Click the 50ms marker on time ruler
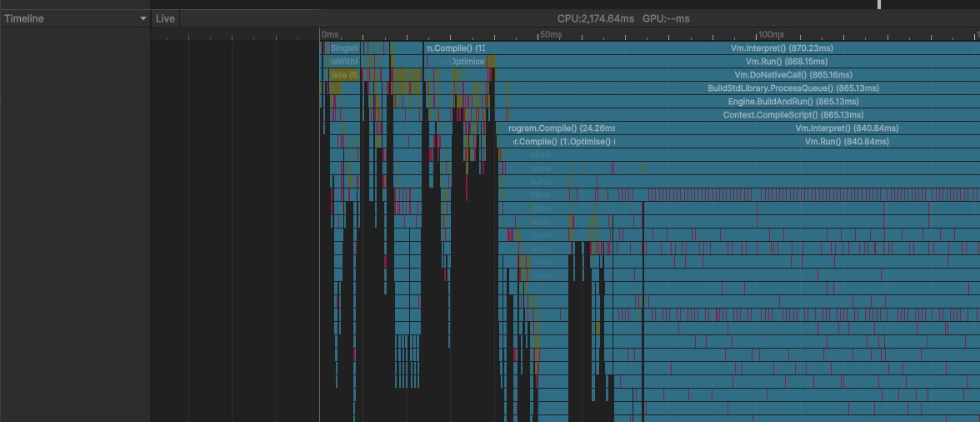Image resolution: width=980 pixels, height=422 pixels. 550,35
